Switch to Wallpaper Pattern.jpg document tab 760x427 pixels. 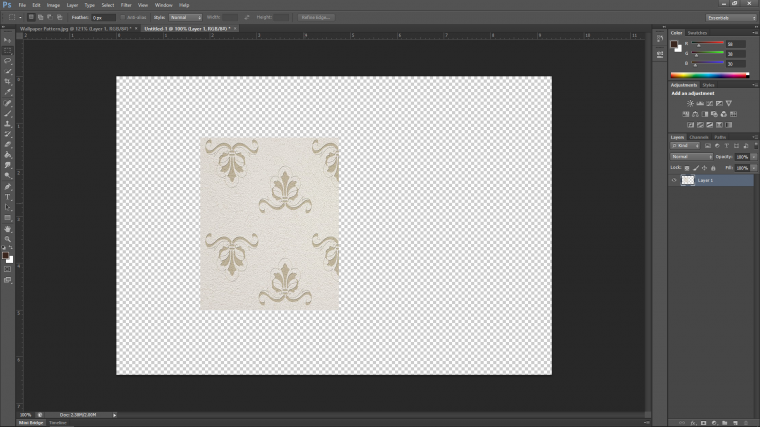tap(76, 29)
